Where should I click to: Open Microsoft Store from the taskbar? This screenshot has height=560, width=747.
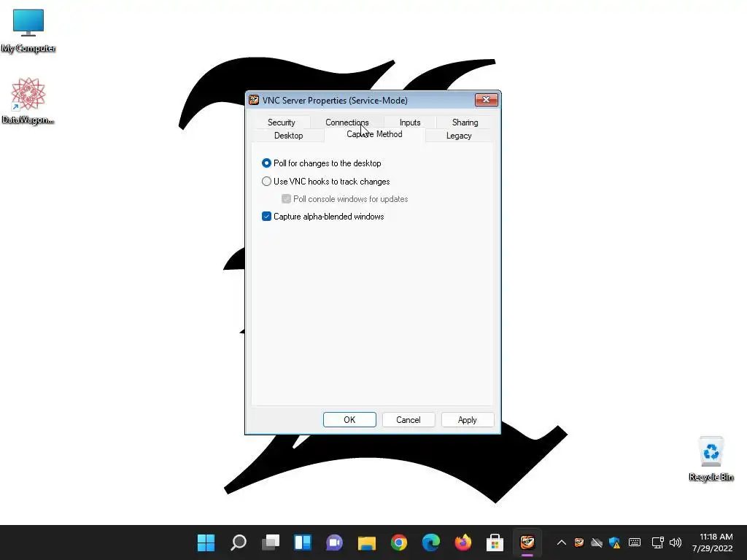495,542
